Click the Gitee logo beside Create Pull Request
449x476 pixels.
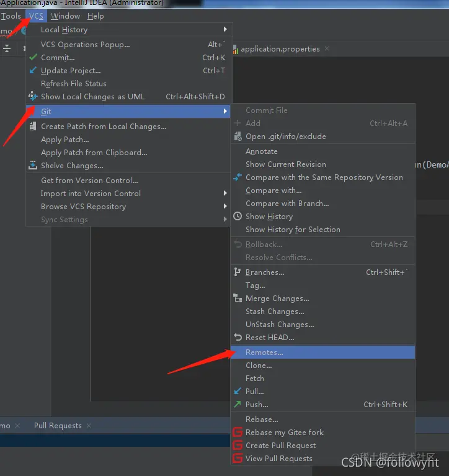238,445
